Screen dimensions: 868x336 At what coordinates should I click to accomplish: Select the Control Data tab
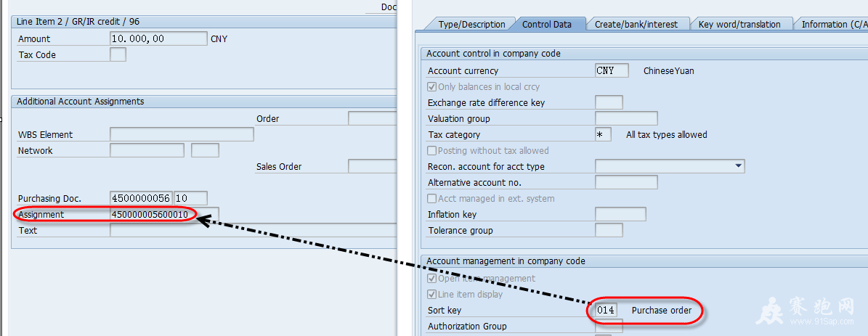pos(546,25)
